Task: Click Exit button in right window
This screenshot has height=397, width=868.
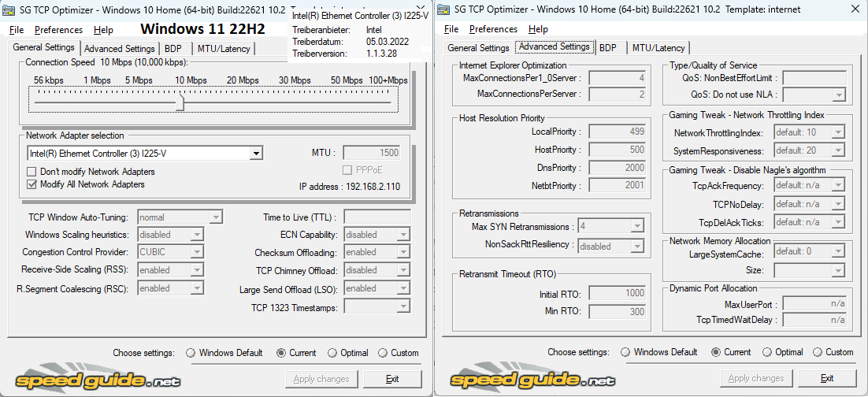Action: 827,379
